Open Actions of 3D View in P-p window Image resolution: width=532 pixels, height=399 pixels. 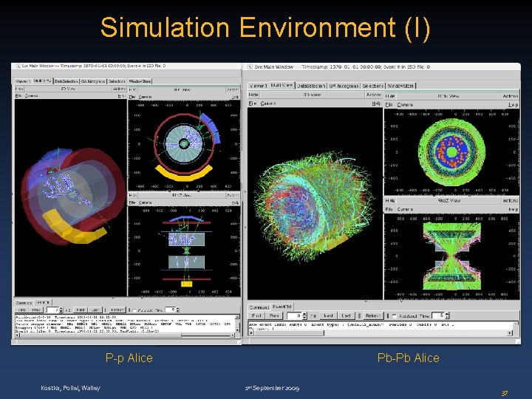pyautogui.click(x=120, y=89)
